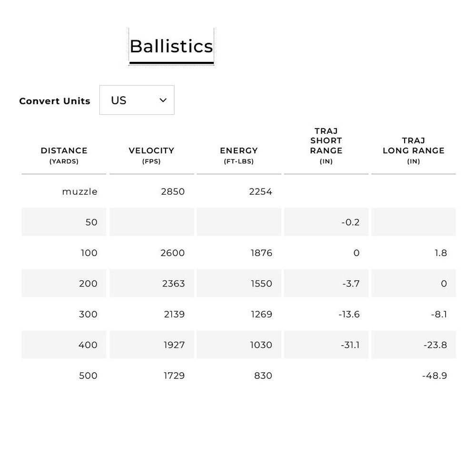
Task: Click the Convert Units label
Action: (55, 101)
